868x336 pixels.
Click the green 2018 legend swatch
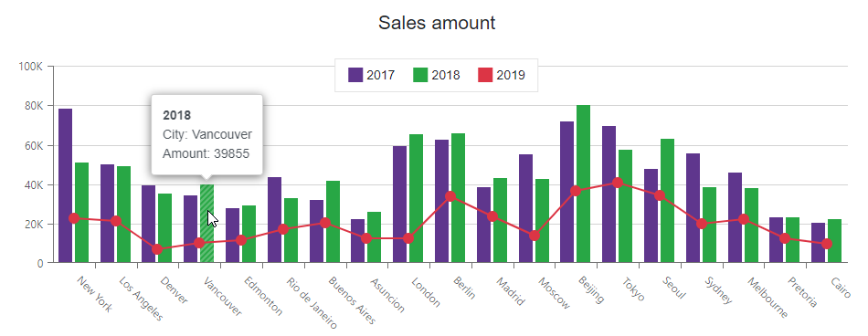pyautogui.click(x=420, y=75)
